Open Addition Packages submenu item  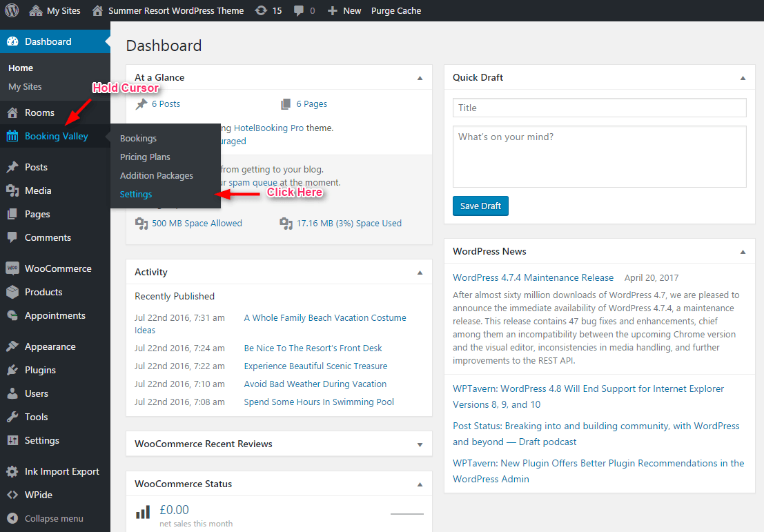(x=157, y=175)
